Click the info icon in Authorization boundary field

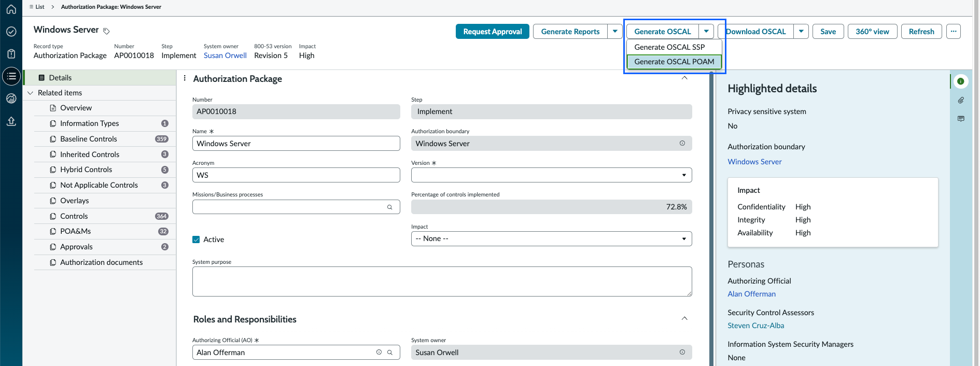pyautogui.click(x=682, y=143)
